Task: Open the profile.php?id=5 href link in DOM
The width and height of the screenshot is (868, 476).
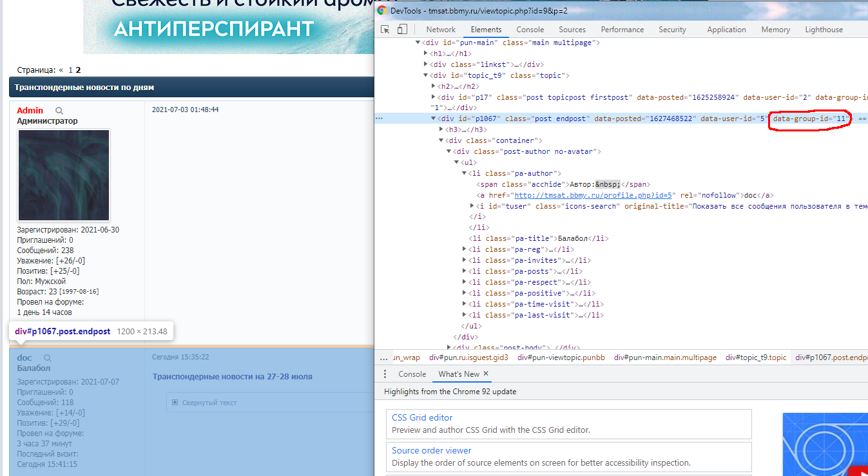Action: point(593,196)
